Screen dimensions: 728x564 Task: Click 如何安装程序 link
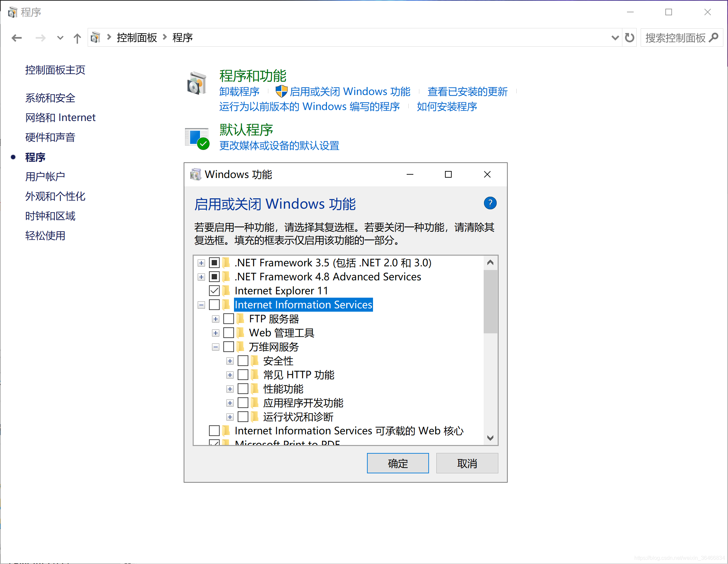[x=447, y=107]
